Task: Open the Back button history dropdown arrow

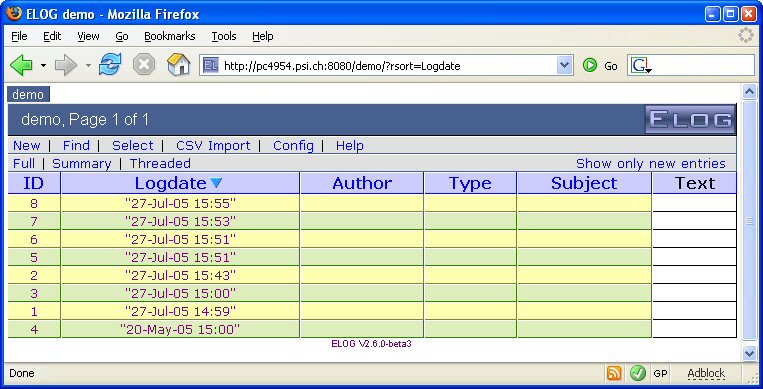Action: 43,66
